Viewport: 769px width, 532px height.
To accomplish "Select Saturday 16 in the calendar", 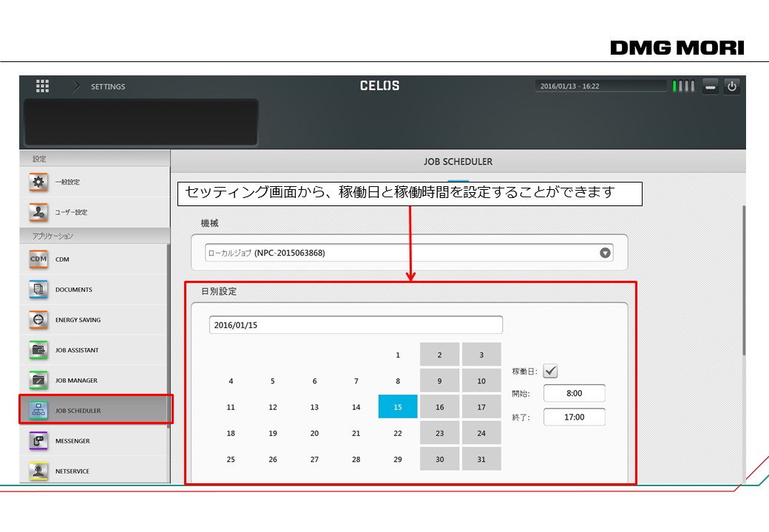I will click(439, 407).
